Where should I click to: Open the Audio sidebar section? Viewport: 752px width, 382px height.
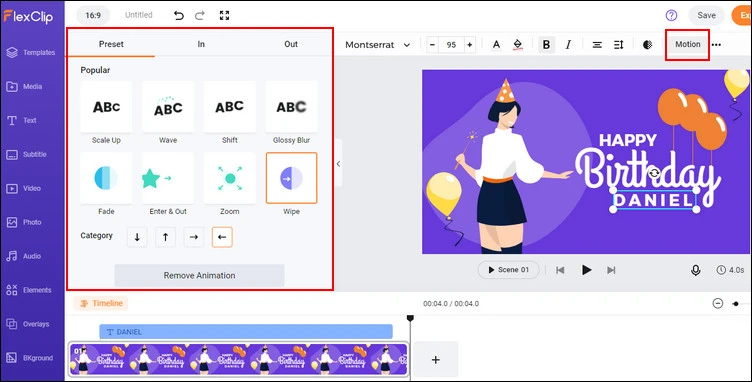[24, 256]
